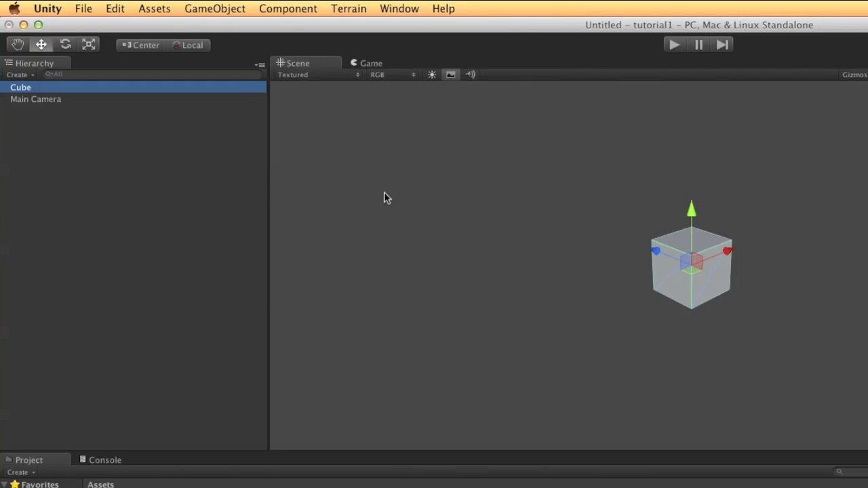Open the Hierarchy panel options menu
The height and width of the screenshot is (488, 868).
click(x=260, y=65)
